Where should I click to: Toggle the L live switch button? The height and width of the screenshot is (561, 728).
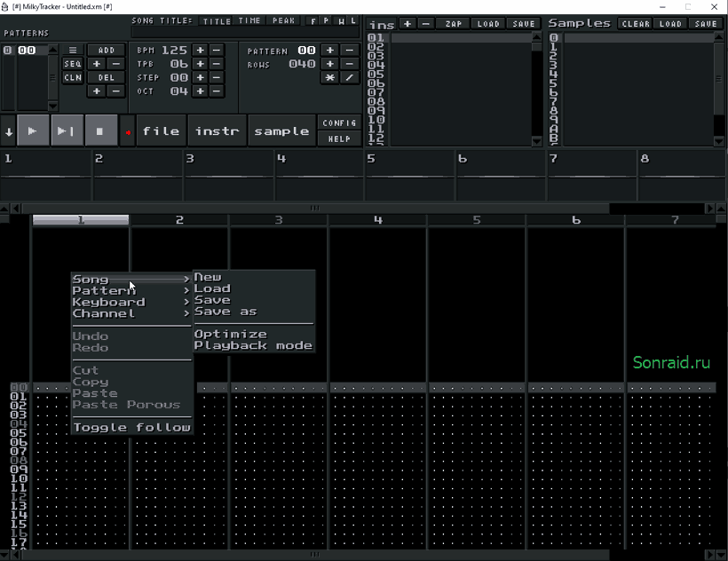coord(353,21)
